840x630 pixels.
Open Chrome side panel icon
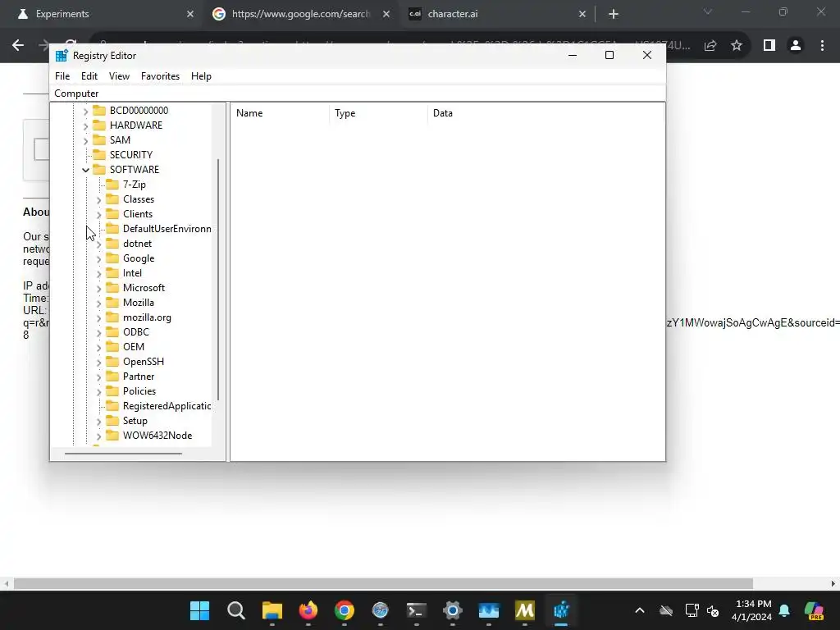tap(769, 46)
